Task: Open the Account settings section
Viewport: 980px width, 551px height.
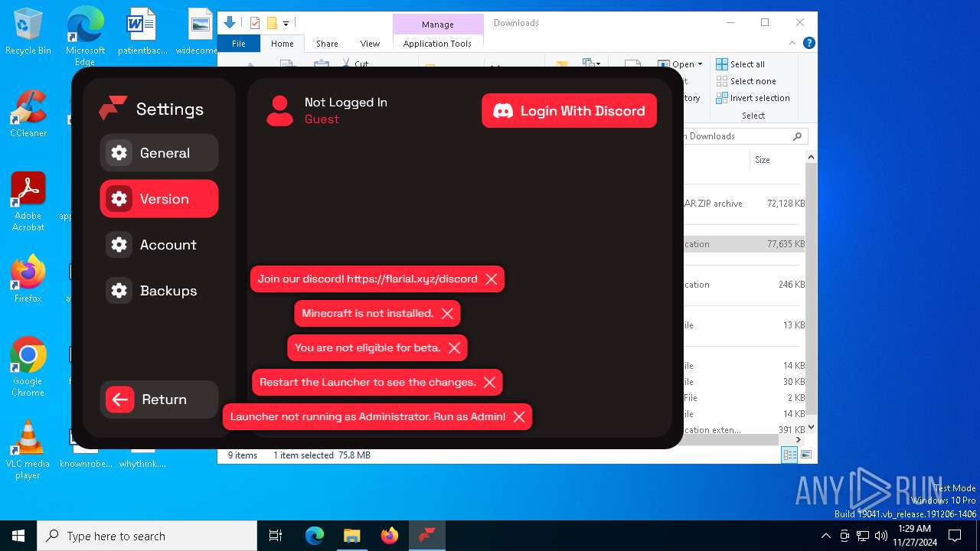Action: pos(159,245)
